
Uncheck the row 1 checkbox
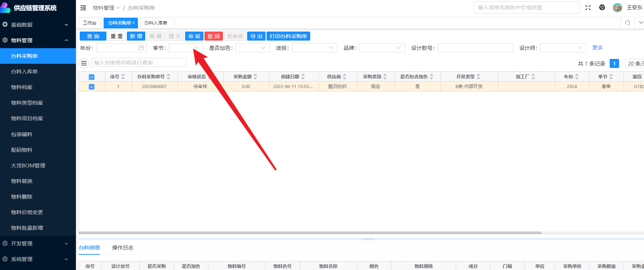[92, 87]
